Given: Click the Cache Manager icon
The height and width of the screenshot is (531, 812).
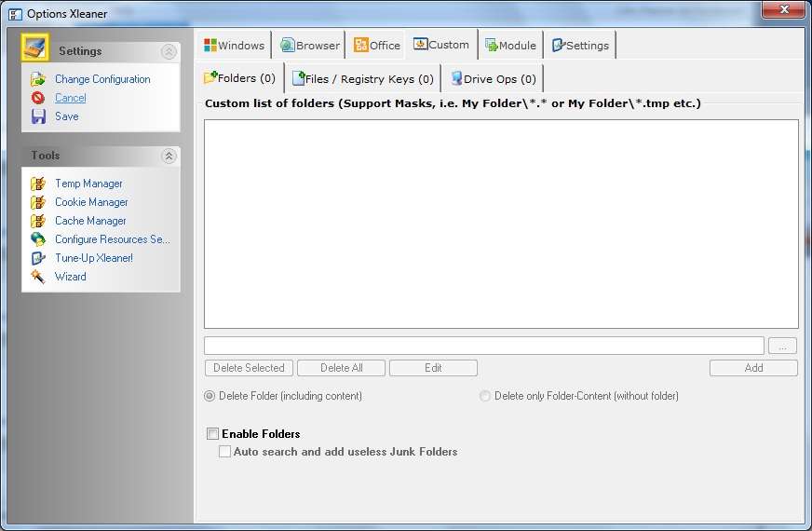Looking at the screenshot, I should coord(38,221).
